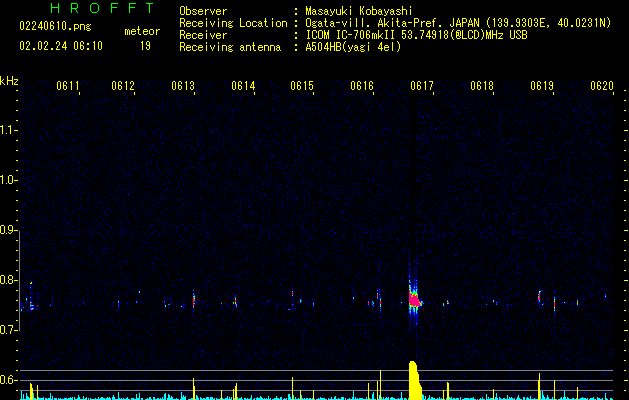Click the 0616 time marker
Viewport: 629px width, 400px height.
point(362,86)
